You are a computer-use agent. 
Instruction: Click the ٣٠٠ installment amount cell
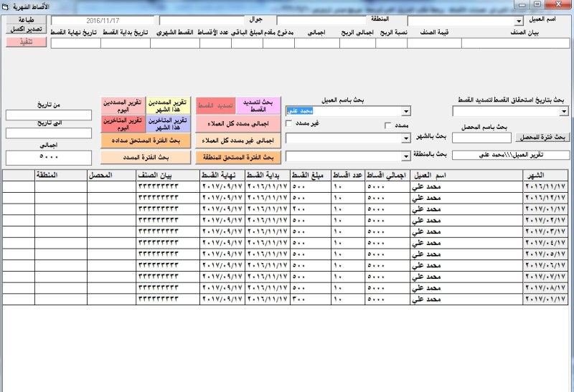tap(311, 299)
